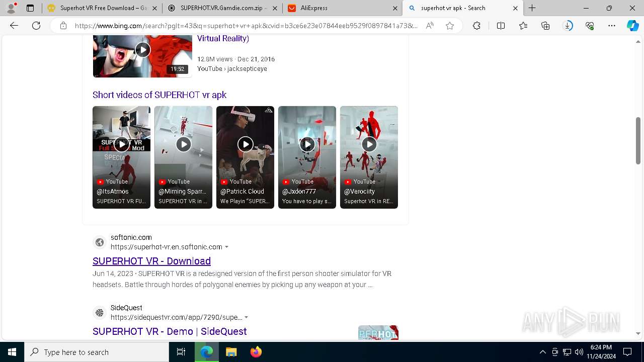Select the superhot vr apk Search tab
644x362 pixels.
tap(463, 8)
